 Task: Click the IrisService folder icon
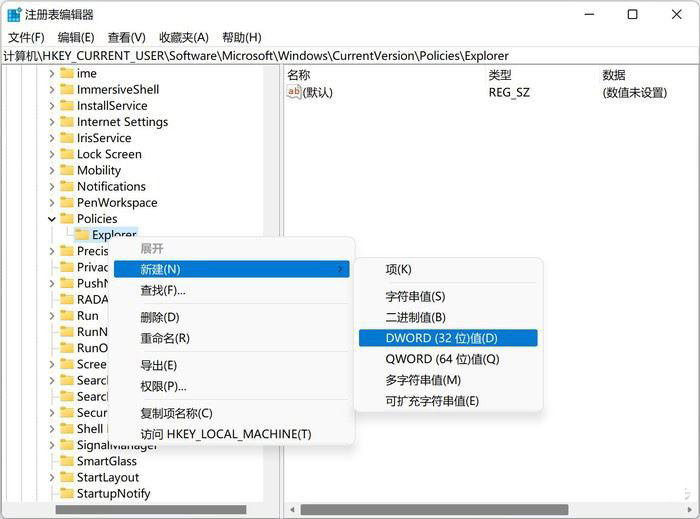coord(67,137)
